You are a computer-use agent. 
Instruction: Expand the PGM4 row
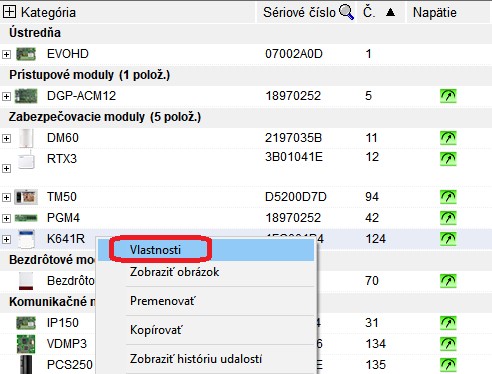(x=6, y=218)
